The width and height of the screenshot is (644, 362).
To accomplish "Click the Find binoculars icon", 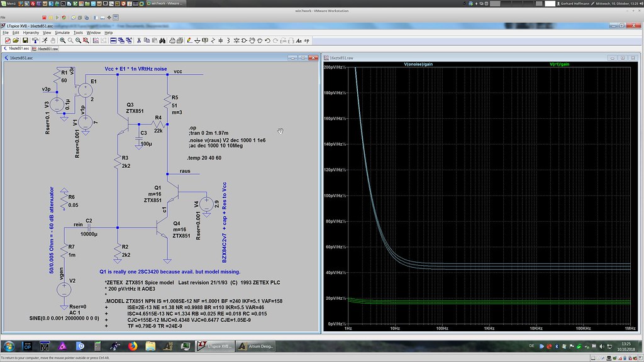I will click(x=163, y=40).
